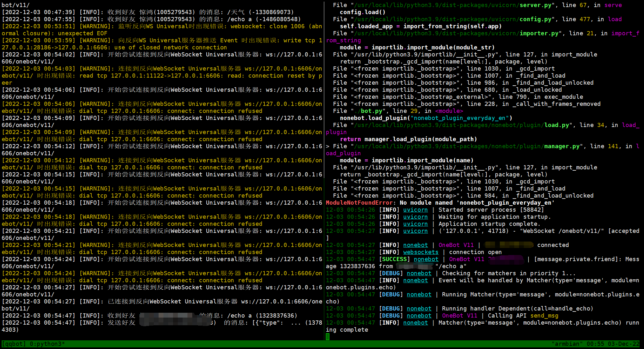The height and width of the screenshot is (349, 644).
Task: Click the manager.py filename in traceback
Action: 562,146
